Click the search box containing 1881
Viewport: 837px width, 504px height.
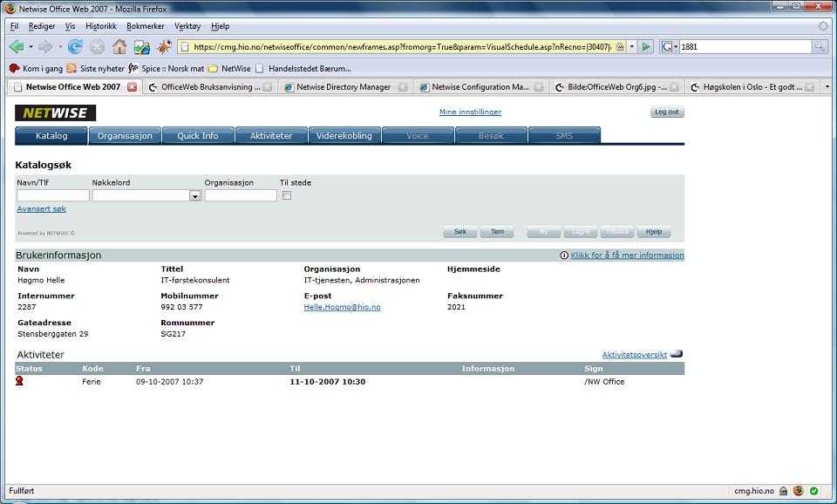(x=745, y=47)
